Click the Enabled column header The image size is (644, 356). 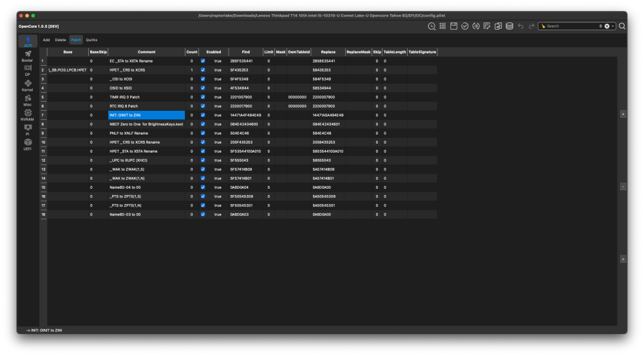pos(214,52)
